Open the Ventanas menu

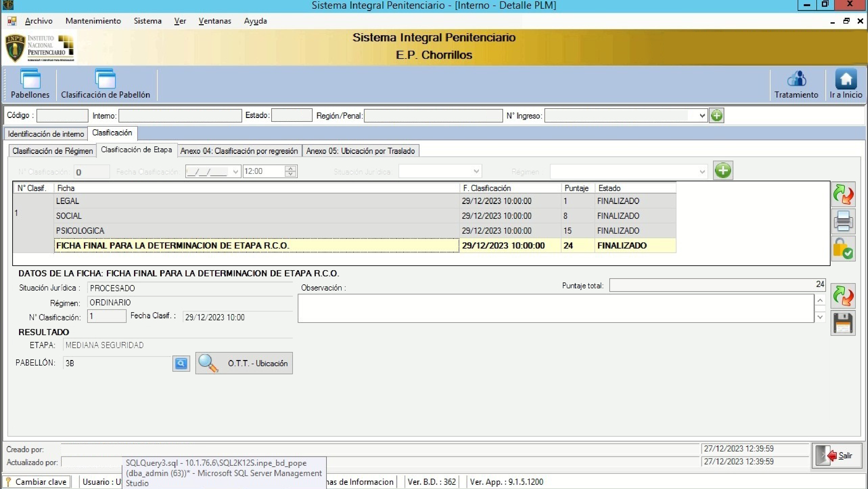point(215,21)
